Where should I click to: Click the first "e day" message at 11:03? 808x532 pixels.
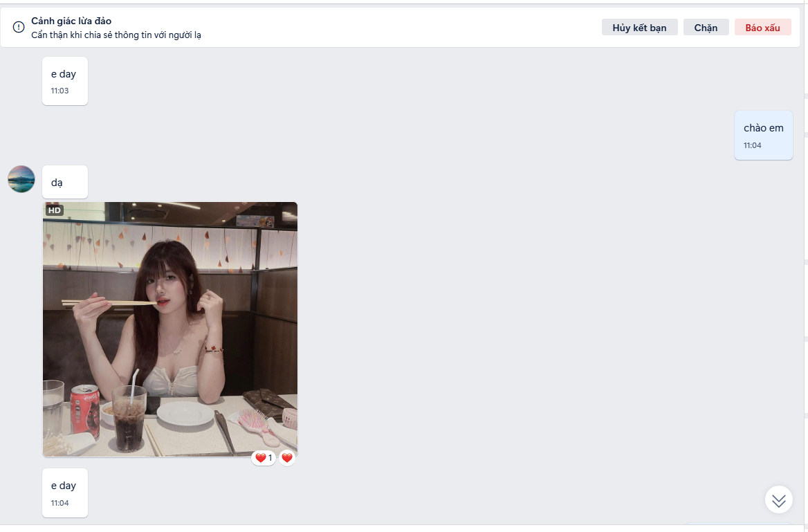[x=64, y=74]
